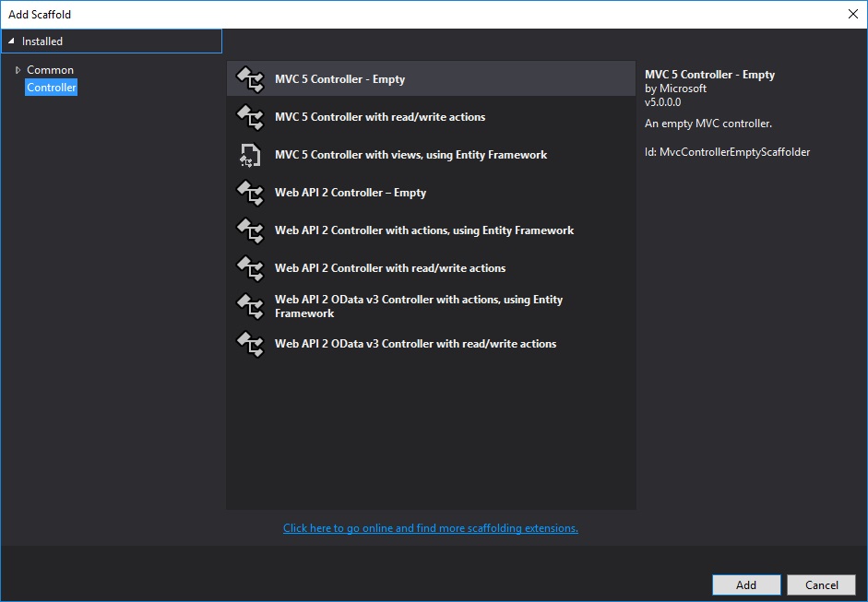Click the Web API 2 Controller – Empty icon

click(x=250, y=193)
